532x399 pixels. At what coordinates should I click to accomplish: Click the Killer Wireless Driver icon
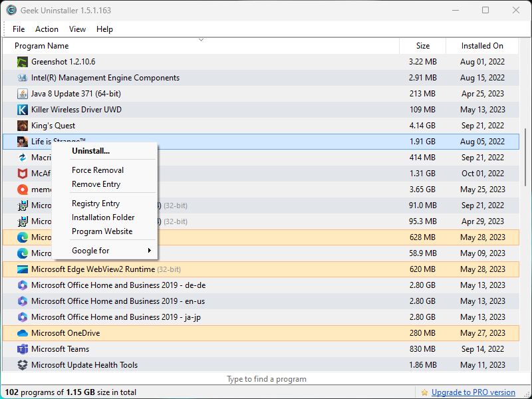point(23,110)
